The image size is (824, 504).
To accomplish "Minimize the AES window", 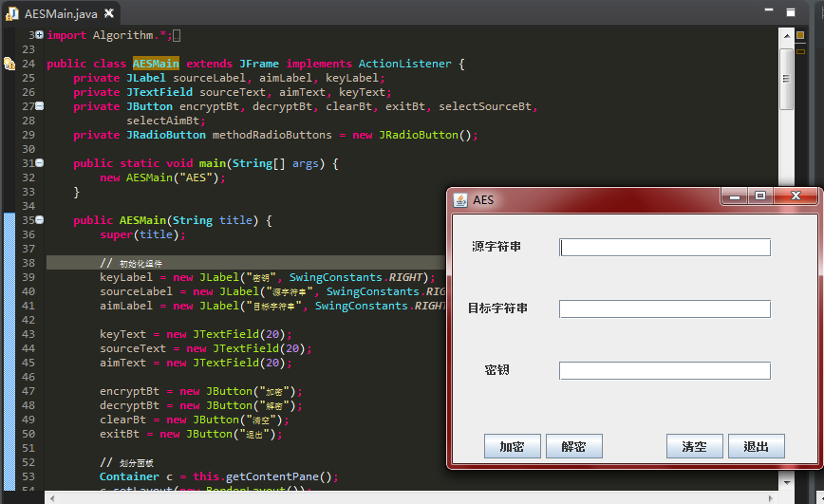I will click(735, 196).
